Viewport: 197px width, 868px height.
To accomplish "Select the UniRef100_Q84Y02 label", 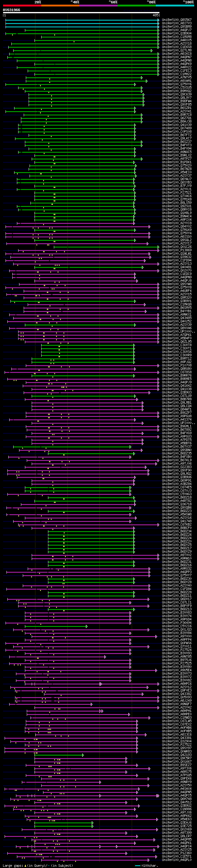I will pyautogui.click(x=177, y=227).
